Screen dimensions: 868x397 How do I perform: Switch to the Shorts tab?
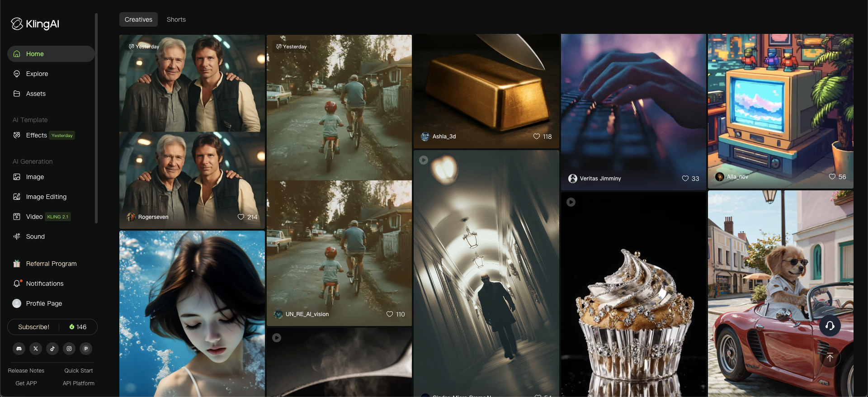176,19
